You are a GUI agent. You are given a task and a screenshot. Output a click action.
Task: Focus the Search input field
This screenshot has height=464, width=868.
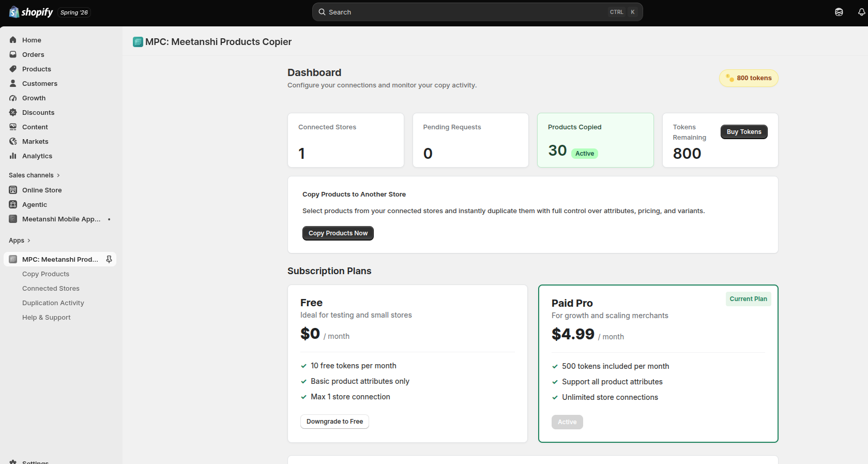[x=477, y=12]
